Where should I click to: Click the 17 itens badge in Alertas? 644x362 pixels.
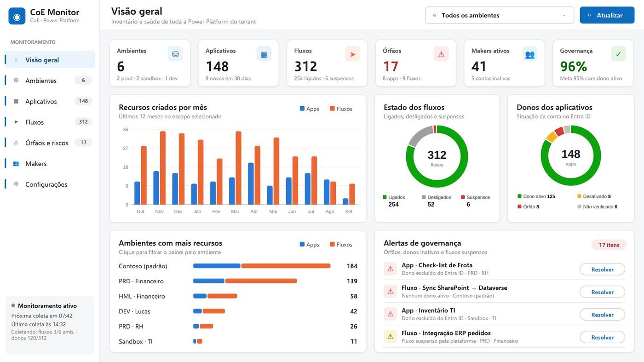click(x=609, y=245)
